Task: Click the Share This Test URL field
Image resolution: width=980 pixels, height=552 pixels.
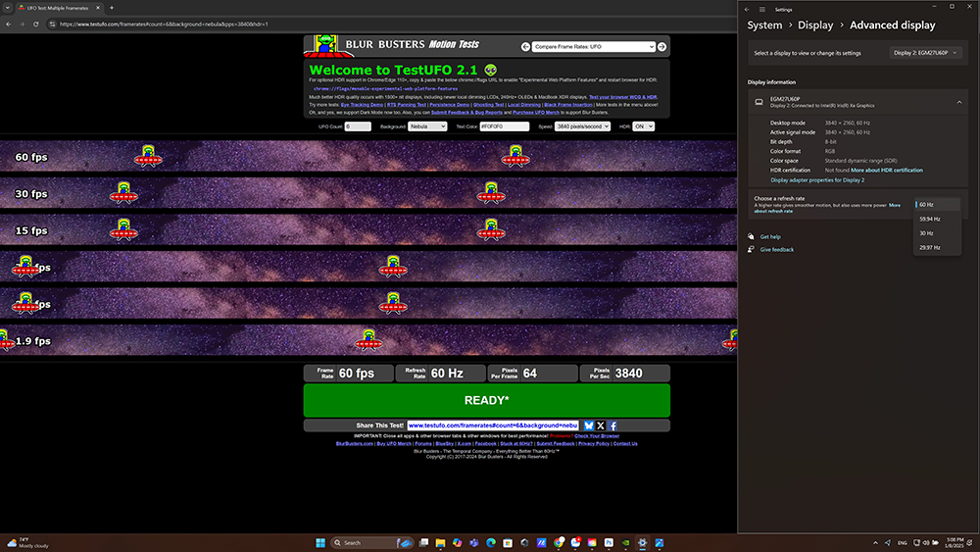Action: tap(493, 426)
